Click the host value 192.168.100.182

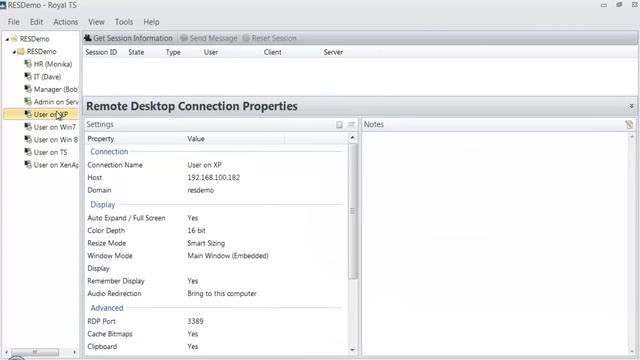tap(213, 178)
